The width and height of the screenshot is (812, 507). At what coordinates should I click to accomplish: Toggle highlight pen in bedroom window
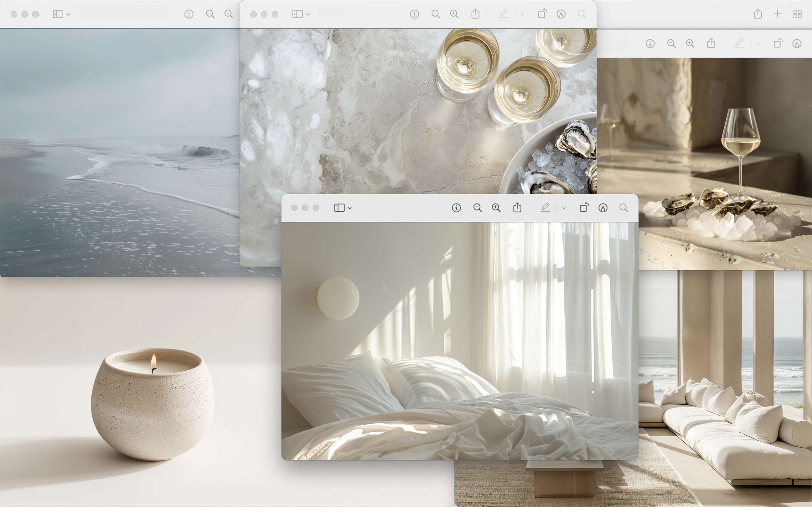pyautogui.click(x=545, y=208)
